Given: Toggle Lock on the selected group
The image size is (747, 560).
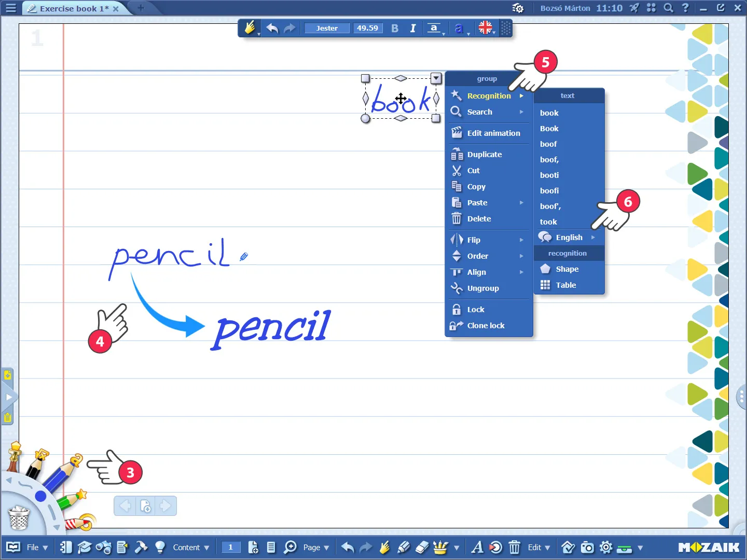Looking at the screenshot, I should point(475,310).
